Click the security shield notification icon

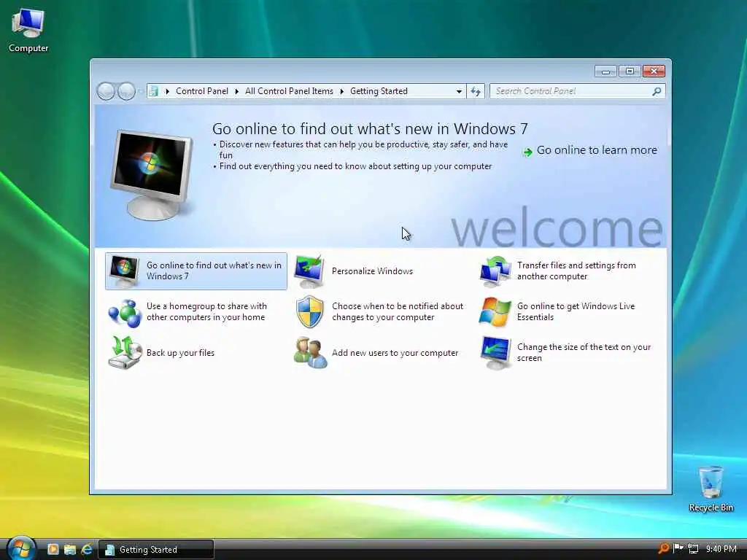tap(309, 312)
